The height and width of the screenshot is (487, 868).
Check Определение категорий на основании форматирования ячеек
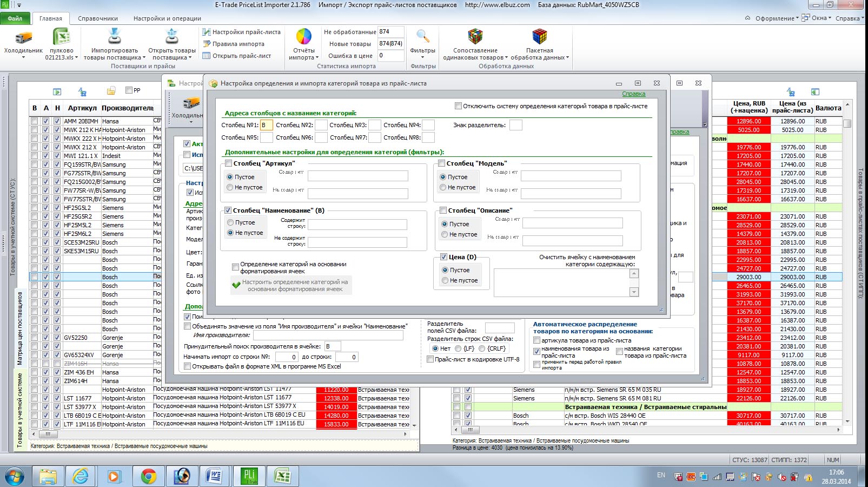235,267
